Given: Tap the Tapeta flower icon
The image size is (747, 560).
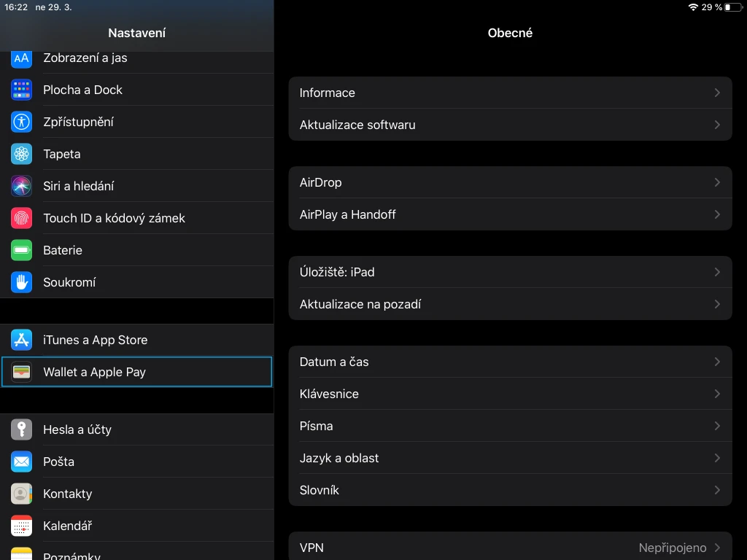Looking at the screenshot, I should coord(21,154).
